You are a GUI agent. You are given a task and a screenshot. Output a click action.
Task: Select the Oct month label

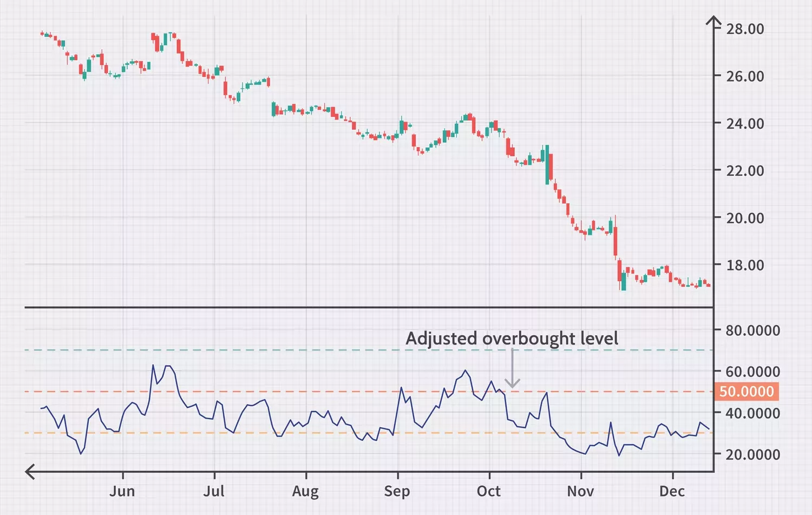pos(489,491)
